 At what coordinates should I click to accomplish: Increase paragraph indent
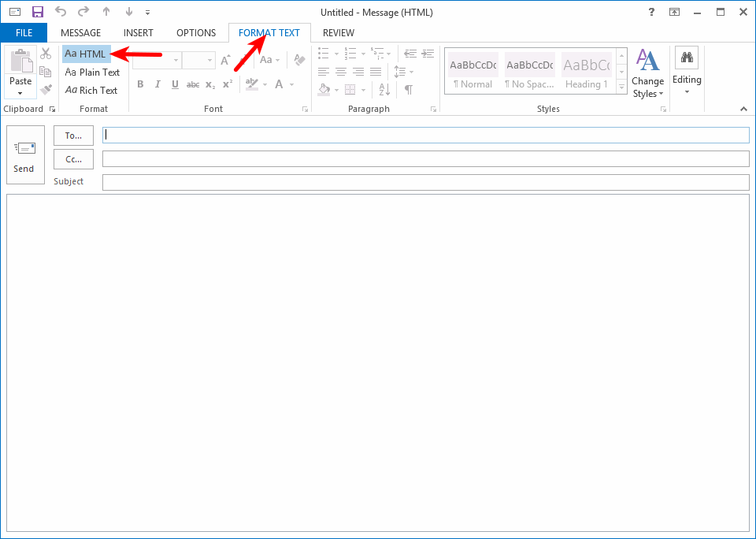pos(428,53)
